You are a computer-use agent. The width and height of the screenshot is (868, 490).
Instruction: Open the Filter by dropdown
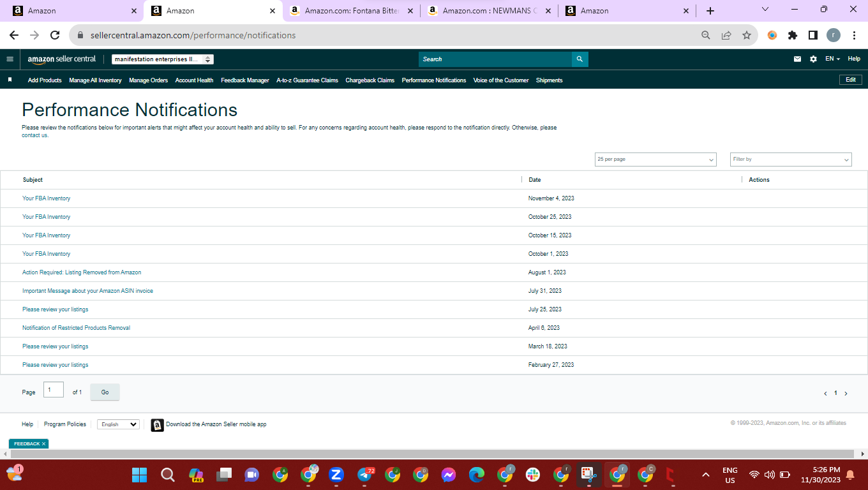(x=791, y=160)
